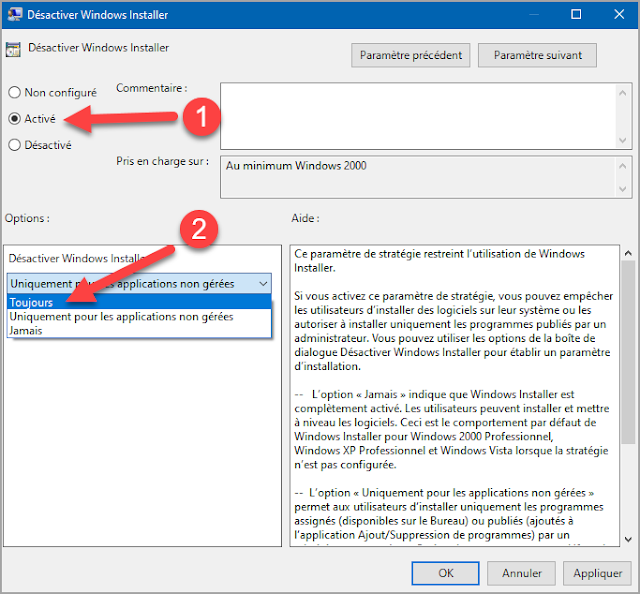The image size is (640, 594).
Task: Select the Non configuré radio button
Action: click(15, 92)
